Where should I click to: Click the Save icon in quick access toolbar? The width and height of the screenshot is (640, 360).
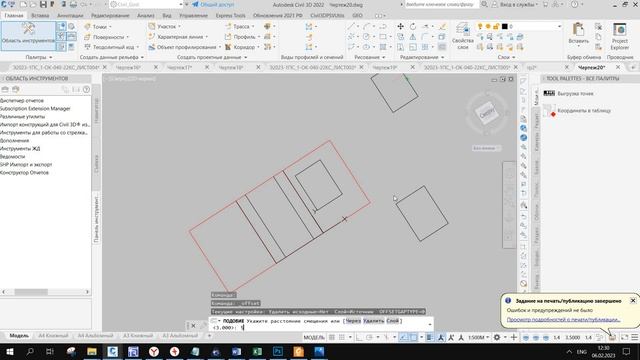[x=43, y=4]
